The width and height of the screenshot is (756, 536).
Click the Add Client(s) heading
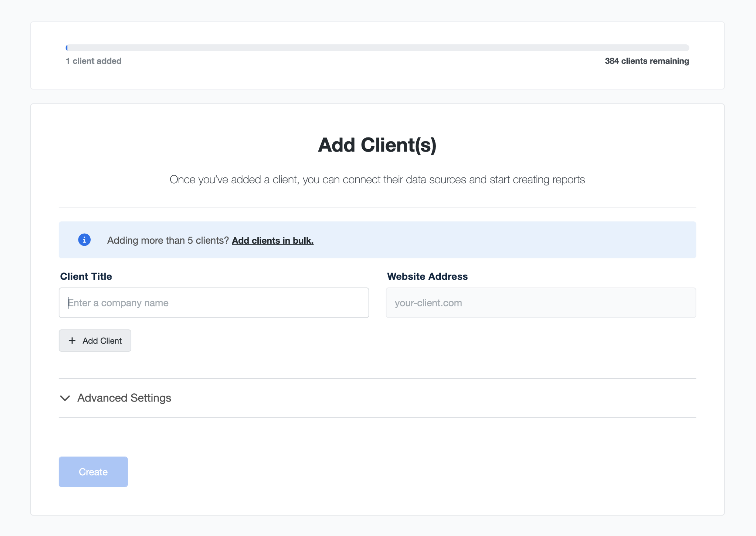pos(377,145)
